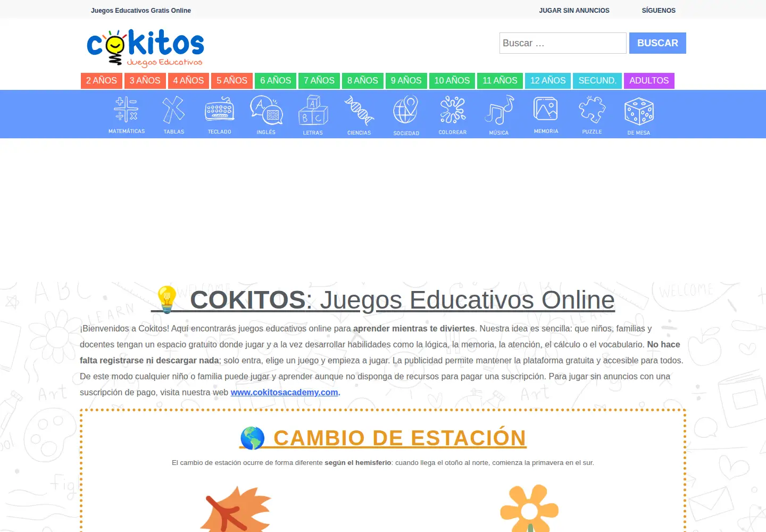The width and height of the screenshot is (766, 532).
Task: Open the SECUND. secondary tab
Action: click(x=597, y=81)
